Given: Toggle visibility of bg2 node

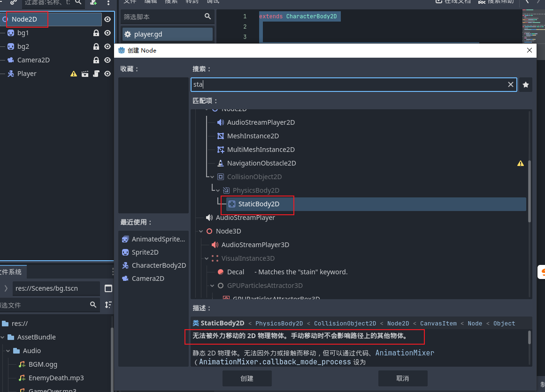Looking at the screenshot, I should tap(107, 46).
